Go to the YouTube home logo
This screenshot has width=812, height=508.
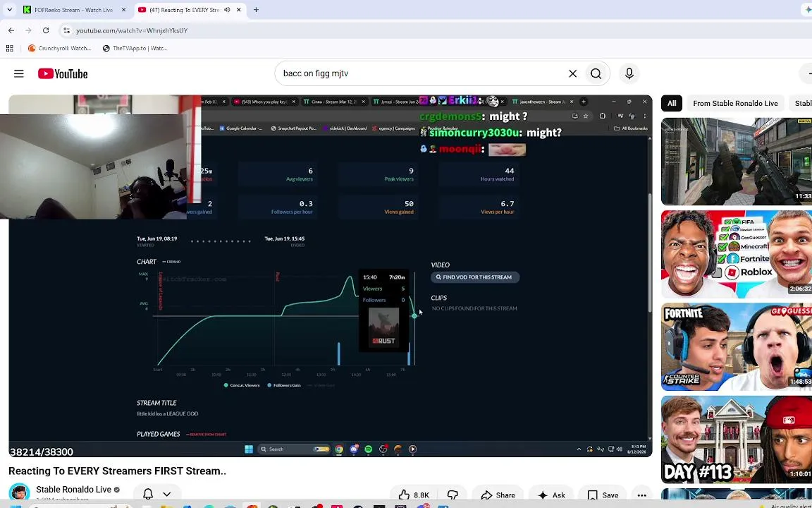tap(63, 73)
